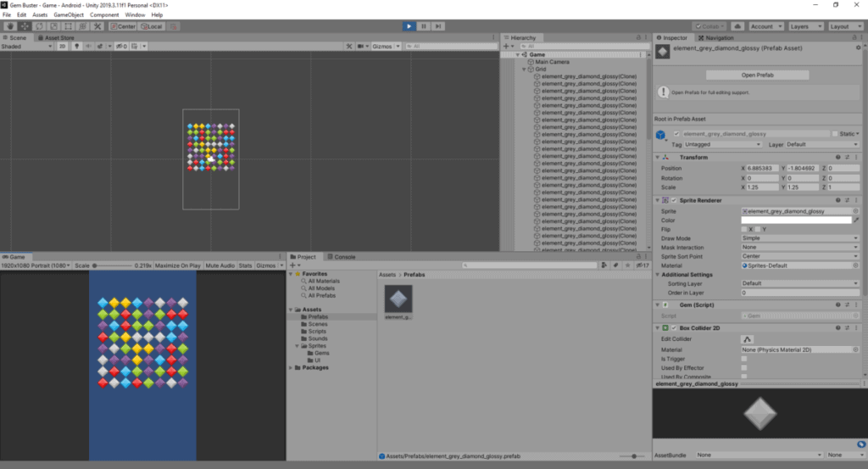Collapse the Sprites folder in Project tree
The image size is (868, 469).
(298, 346)
